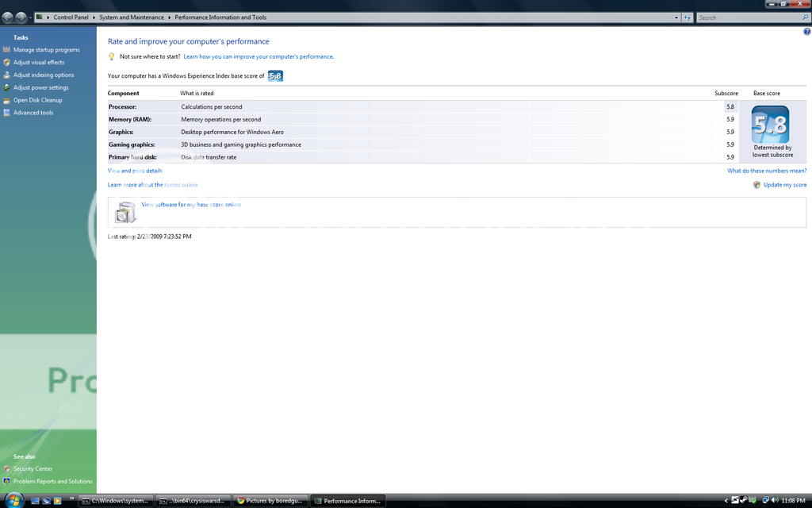This screenshot has width=812, height=508.
Task: Click shield icon next to Update my score
Action: click(757, 184)
